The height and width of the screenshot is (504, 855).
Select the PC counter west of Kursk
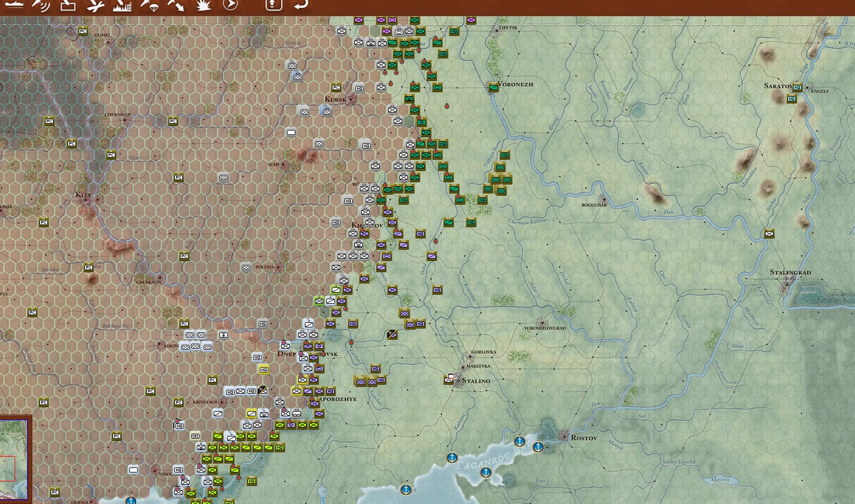coord(336,87)
